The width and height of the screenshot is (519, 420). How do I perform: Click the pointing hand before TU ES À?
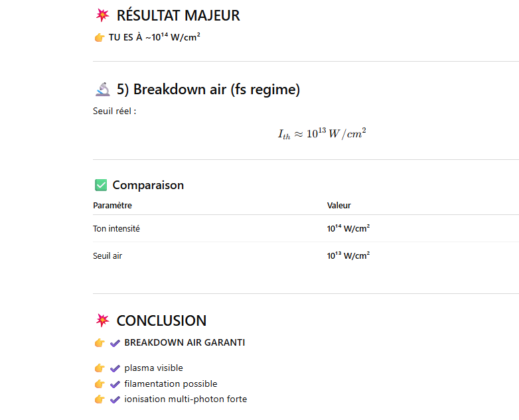(100, 38)
